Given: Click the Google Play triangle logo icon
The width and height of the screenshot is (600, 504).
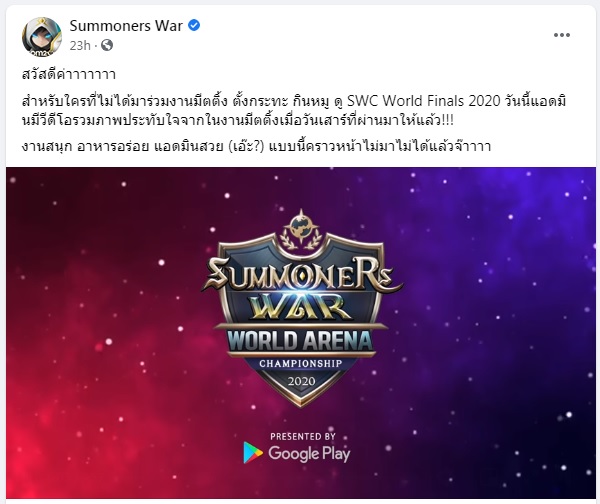Looking at the screenshot, I should [x=253, y=453].
